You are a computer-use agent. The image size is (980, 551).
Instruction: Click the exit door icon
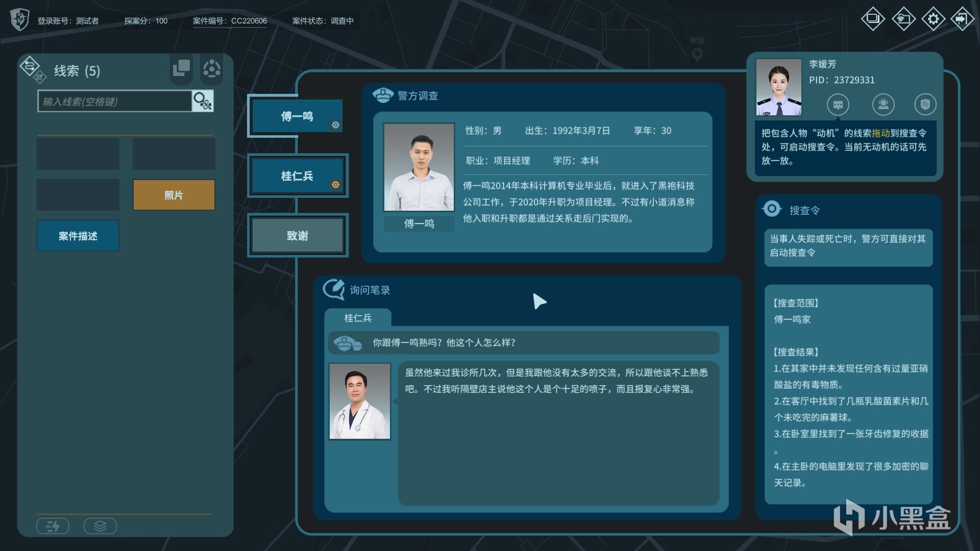(x=962, y=19)
